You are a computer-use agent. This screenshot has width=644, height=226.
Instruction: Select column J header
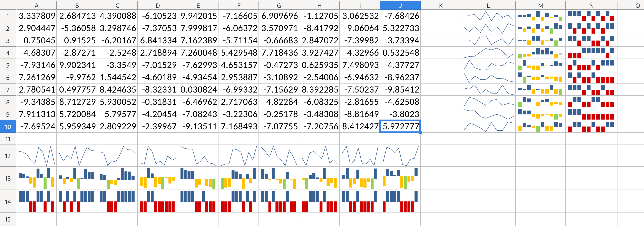coord(400,6)
